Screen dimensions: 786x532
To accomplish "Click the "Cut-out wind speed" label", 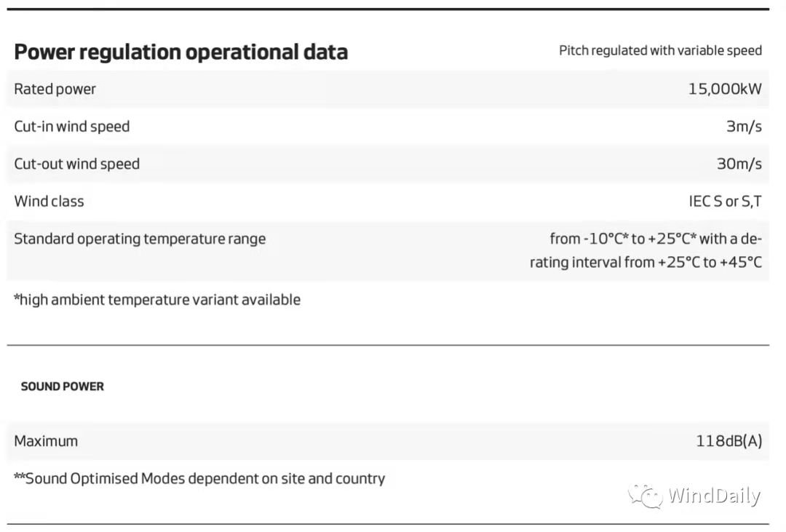I will coord(76,164).
